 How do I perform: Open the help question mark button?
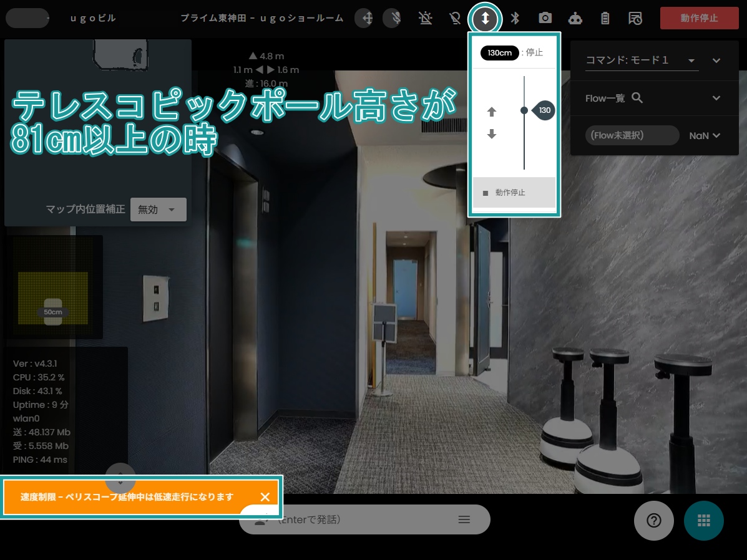point(653,521)
